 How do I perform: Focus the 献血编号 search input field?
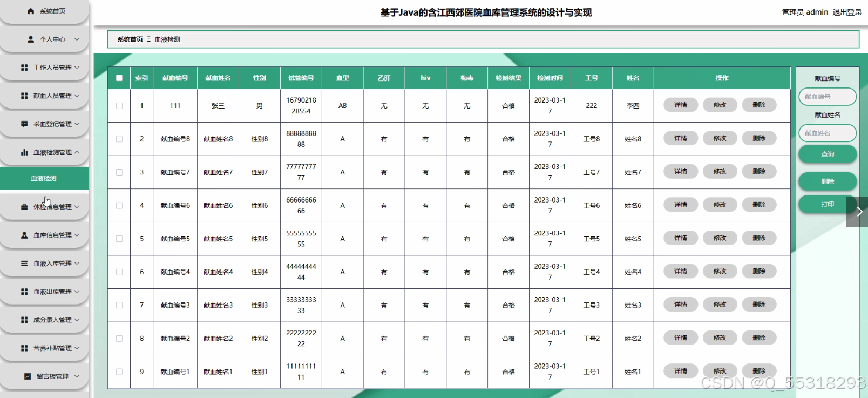pos(828,97)
